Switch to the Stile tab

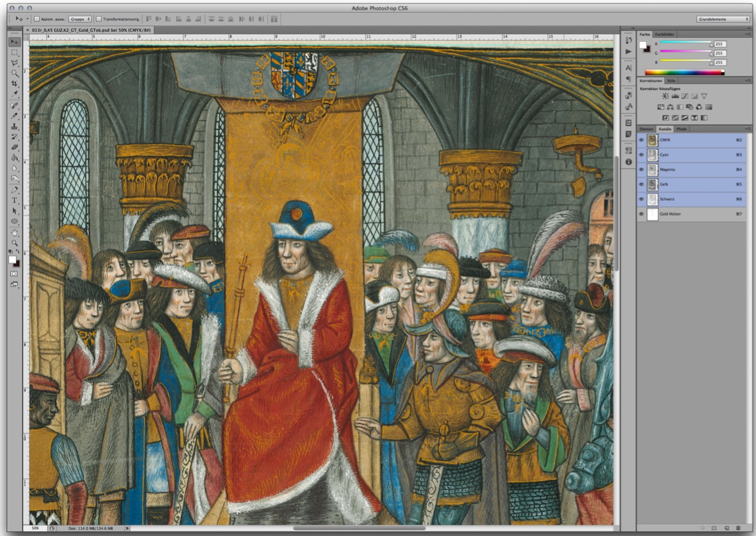tap(671, 81)
